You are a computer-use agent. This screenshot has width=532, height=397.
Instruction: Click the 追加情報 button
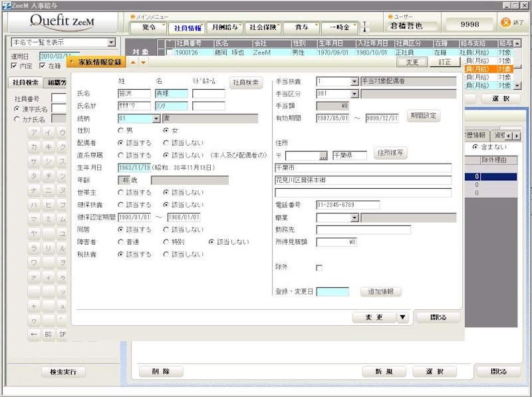pos(380,291)
